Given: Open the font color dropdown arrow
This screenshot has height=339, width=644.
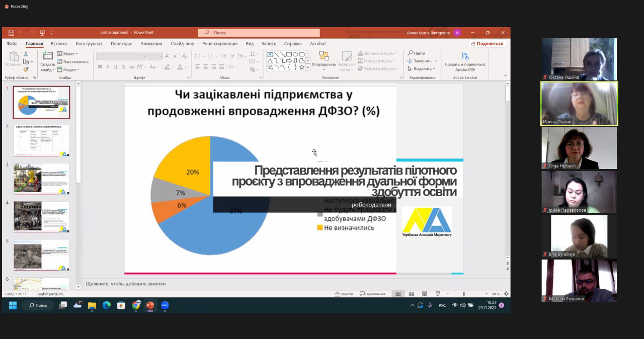Looking at the screenshot, I should tap(187, 67).
